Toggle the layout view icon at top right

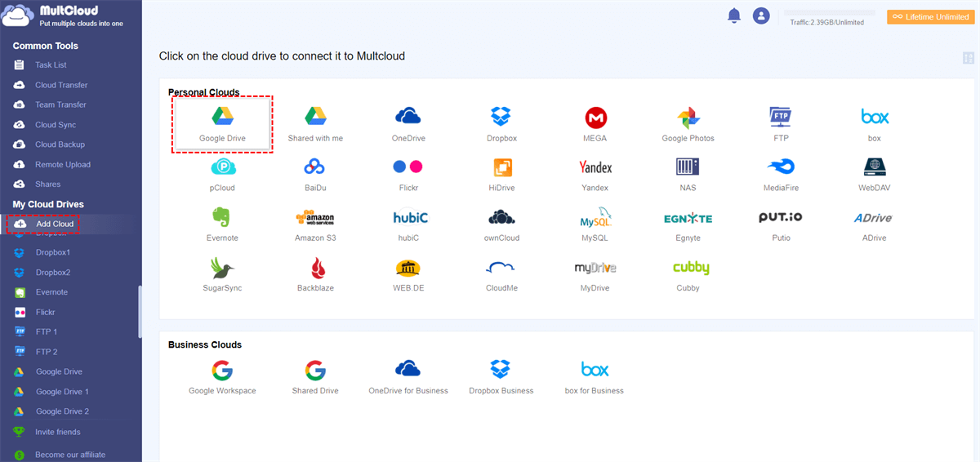pyautogui.click(x=968, y=58)
